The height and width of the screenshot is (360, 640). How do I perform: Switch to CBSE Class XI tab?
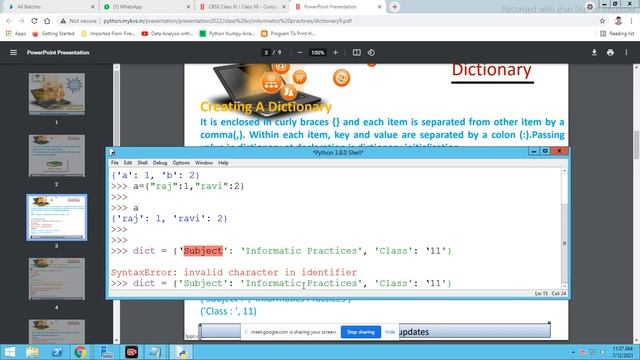tap(242, 7)
